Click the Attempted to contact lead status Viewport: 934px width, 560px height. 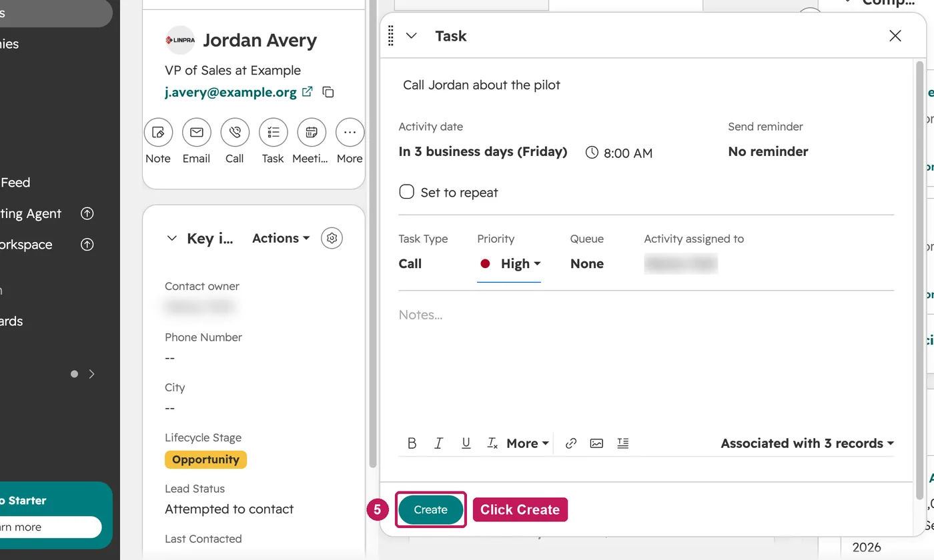tap(229, 509)
